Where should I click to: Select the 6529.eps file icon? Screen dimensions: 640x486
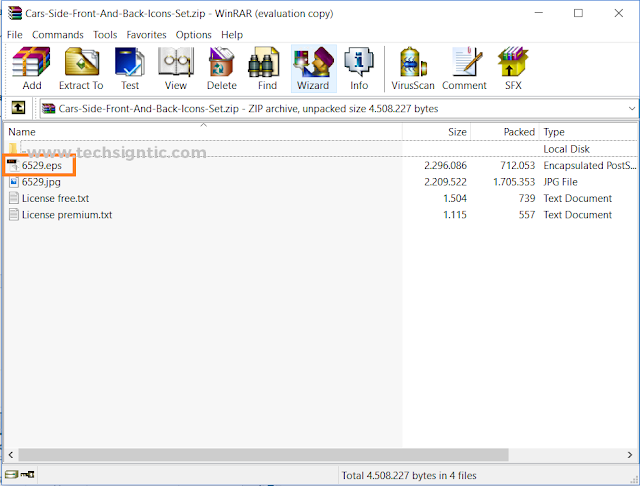pos(13,165)
